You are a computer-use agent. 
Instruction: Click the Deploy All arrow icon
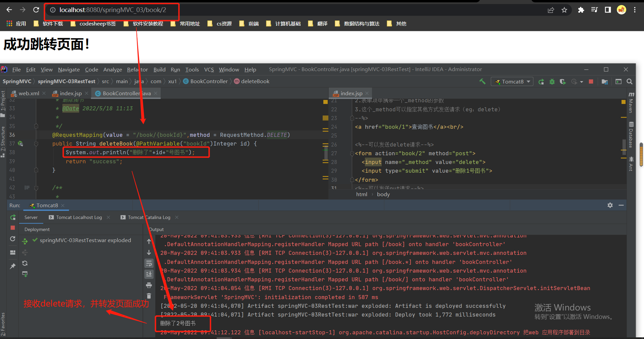[x=25, y=241]
